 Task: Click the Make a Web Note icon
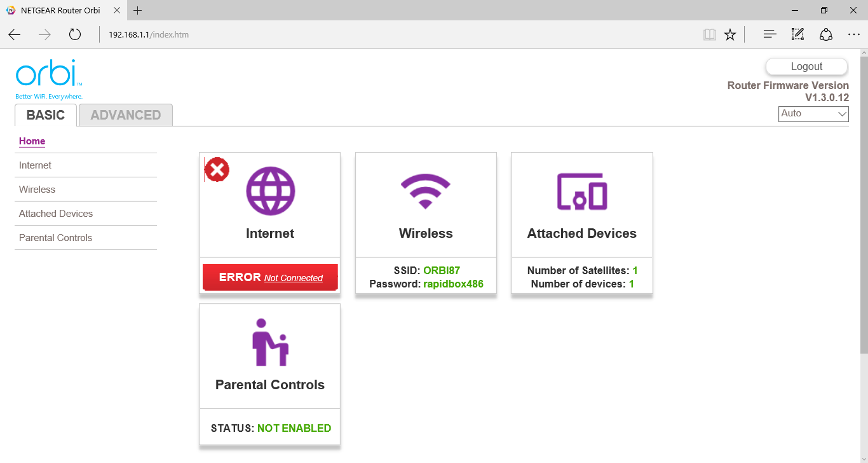pyautogui.click(x=797, y=34)
